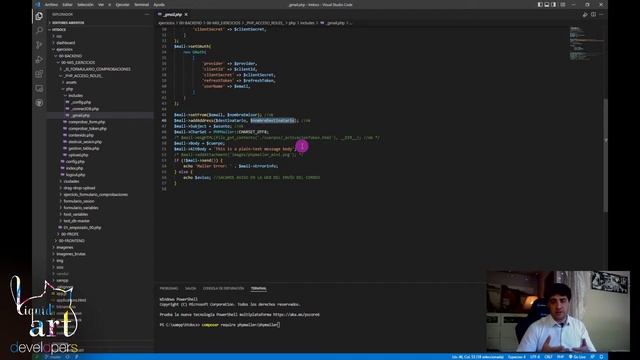
Task: Open the Archivo menu
Action: pyautogui.click(x=51, y=4)
